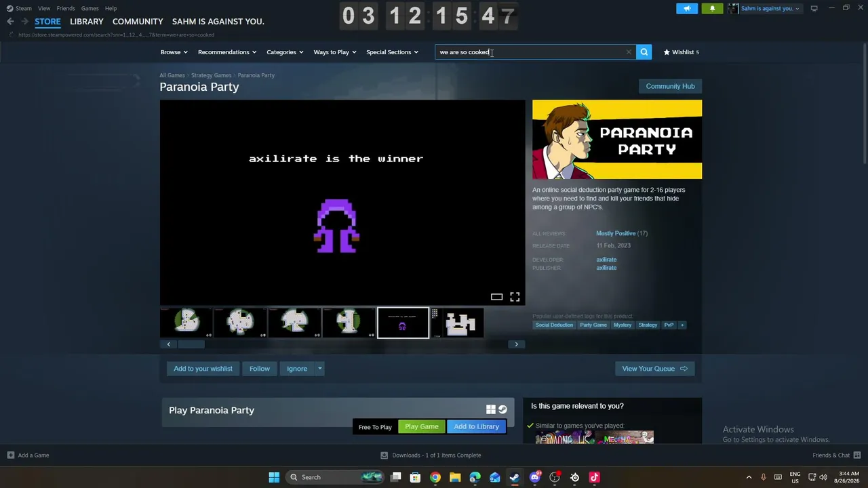Screen dimensions: 868x488
Task: Open the SAHM IS AGAINST YOU. profile tab
Action: [218, 22]
